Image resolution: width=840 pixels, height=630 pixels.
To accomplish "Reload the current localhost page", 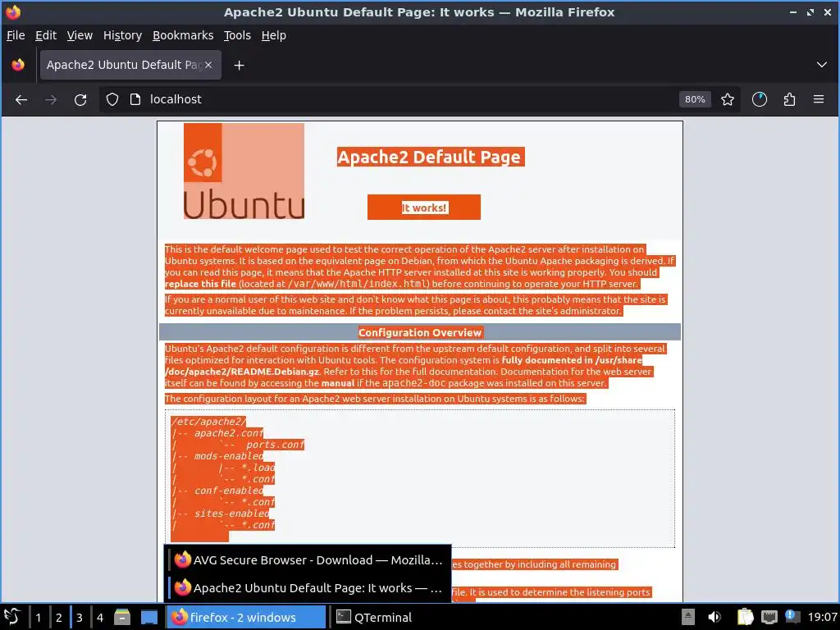I will pyautogui.click(x=80, y=99).
